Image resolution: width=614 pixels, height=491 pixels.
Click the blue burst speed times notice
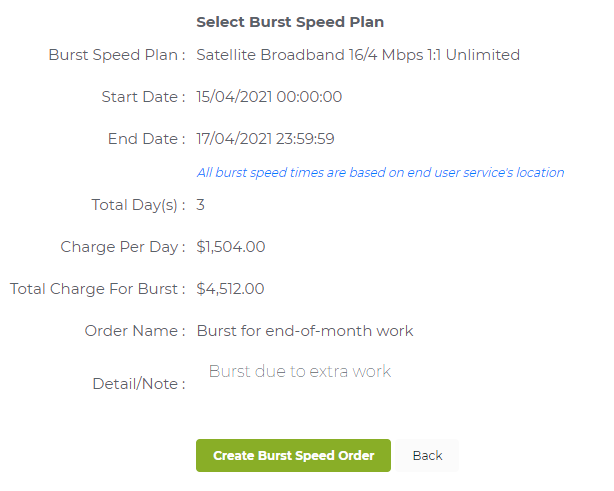380,173
